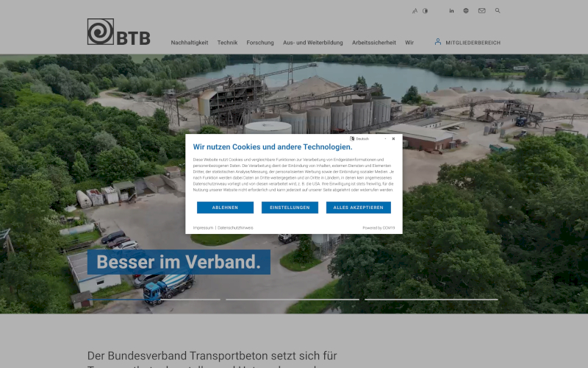Screen dimensions: 588x368
Task: Open Aus- und Weiterbildung menu
Action: [x=313, y=43]
